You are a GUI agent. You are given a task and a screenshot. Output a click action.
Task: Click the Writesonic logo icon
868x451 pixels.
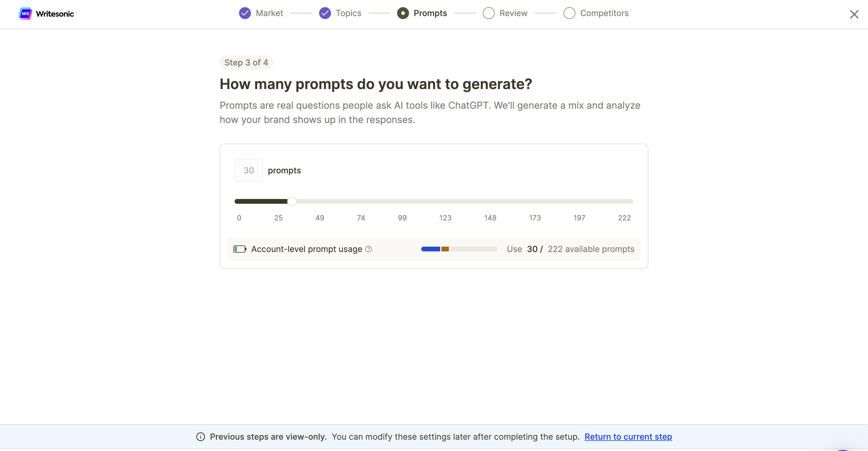point(25,13)
